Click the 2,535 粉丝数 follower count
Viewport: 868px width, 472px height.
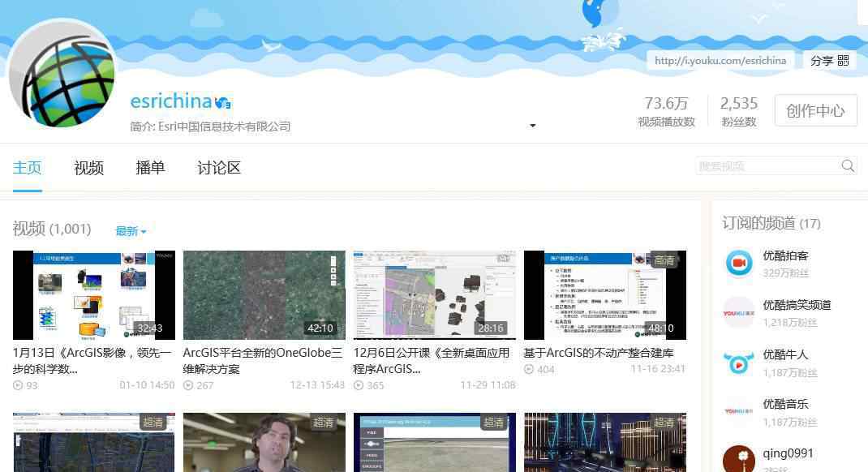738,111
